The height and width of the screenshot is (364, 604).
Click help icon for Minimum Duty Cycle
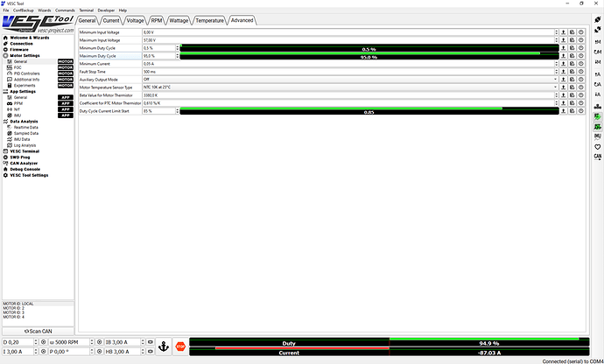pos(581,48)
